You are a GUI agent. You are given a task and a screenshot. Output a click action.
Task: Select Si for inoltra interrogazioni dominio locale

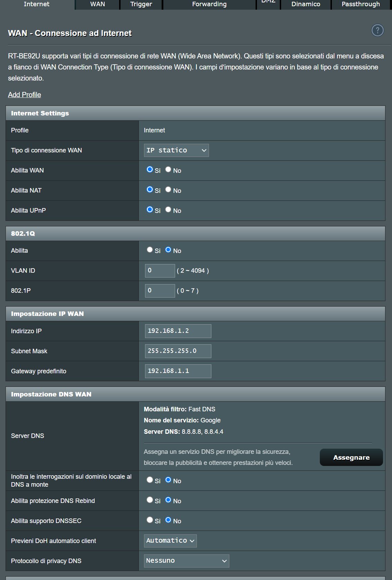150,480
